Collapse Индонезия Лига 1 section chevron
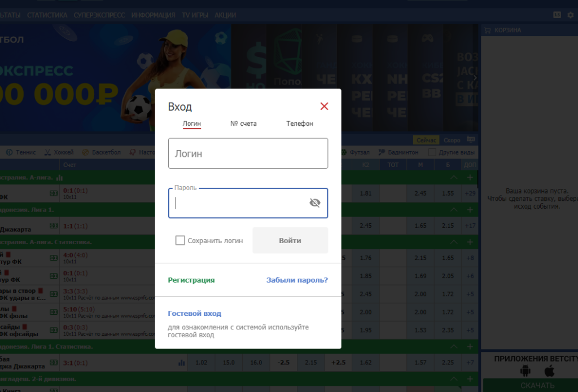 (x=454, y=210)
